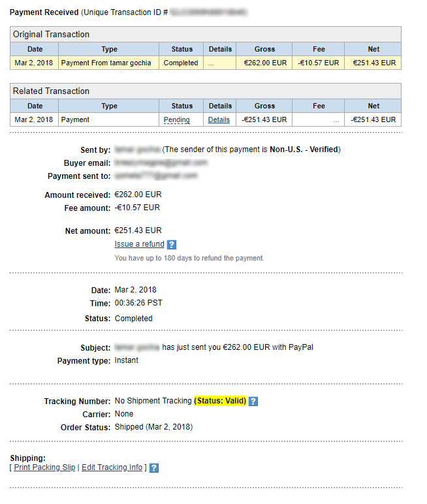Click Payment type cell in Related Transaction
The width and height of the screenshot is (427, 504).
[x=108, y=119]
